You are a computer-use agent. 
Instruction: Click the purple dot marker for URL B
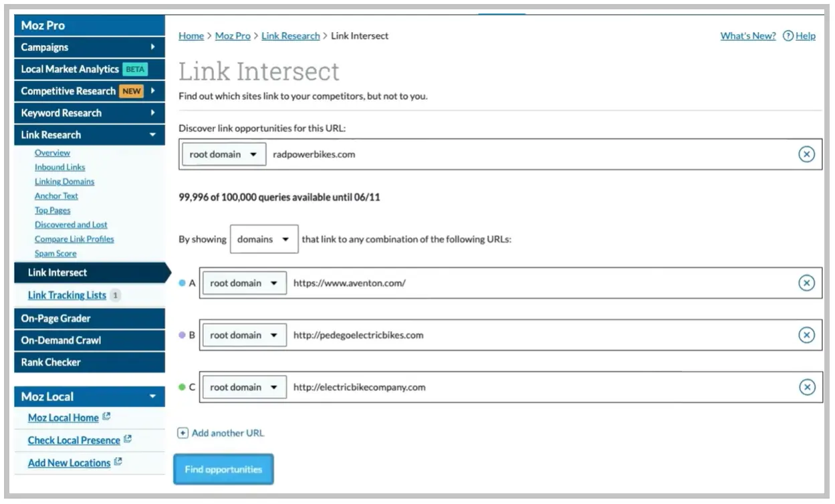click(182, 335)
